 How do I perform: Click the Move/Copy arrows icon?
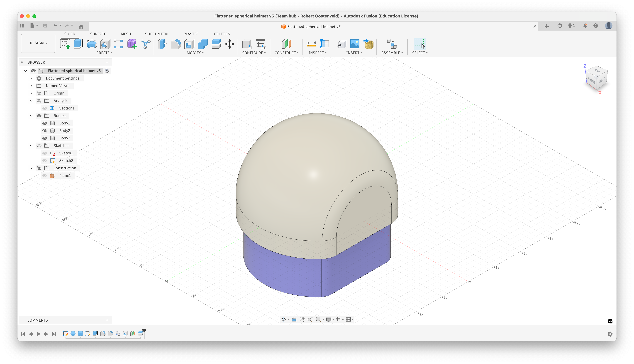229,44
